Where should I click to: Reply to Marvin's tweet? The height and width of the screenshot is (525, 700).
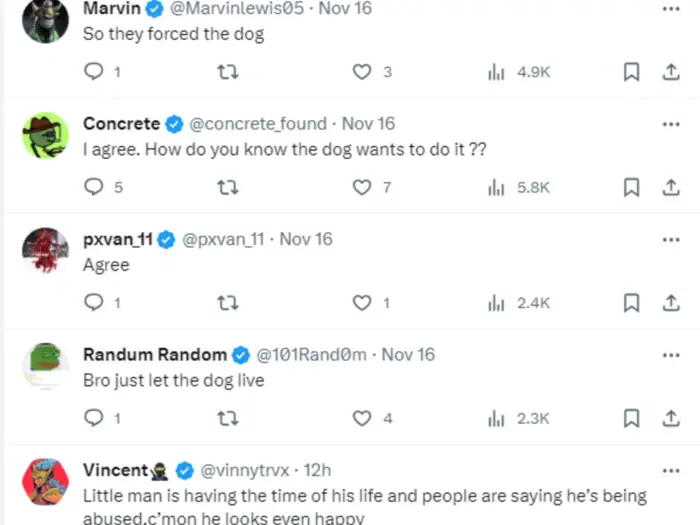[x=94, y=72]
